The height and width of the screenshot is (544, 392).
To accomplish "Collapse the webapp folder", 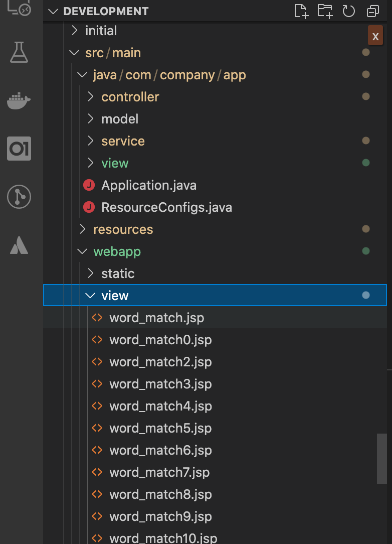I will [117, 251].
